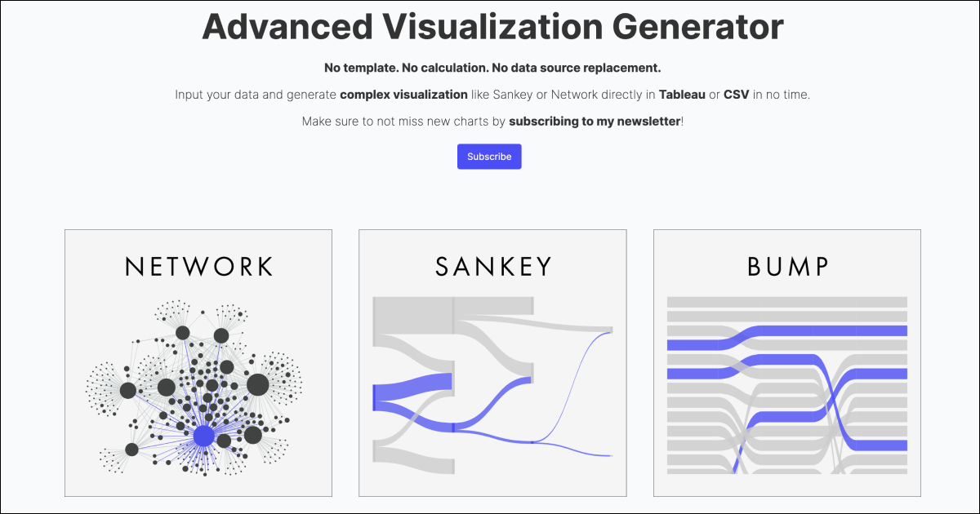980x514 pixels.
Task: Select the largest dark node in Network graph
Action: tap(257, 384)
